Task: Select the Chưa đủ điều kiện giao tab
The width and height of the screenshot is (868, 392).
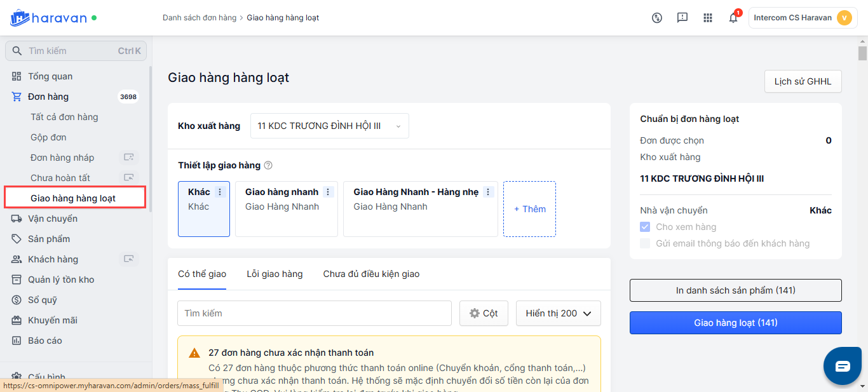Action: tap(371, 274)
